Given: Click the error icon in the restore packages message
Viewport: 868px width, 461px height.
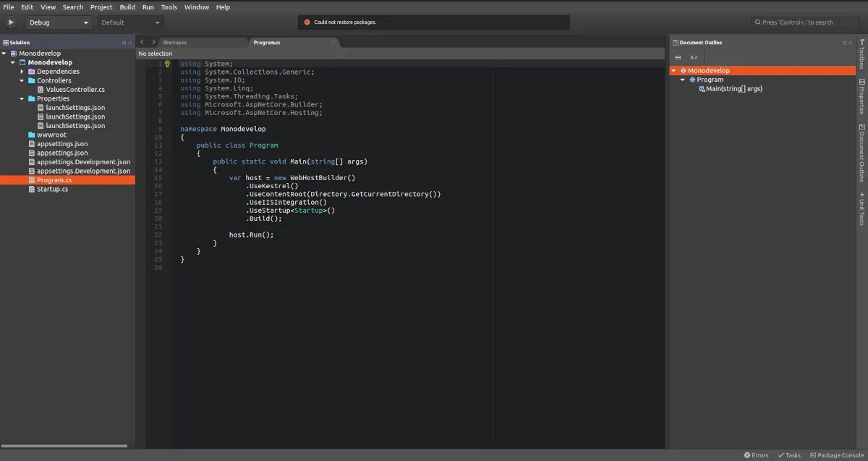Looking at the screenshot, I should coord(307,22).
